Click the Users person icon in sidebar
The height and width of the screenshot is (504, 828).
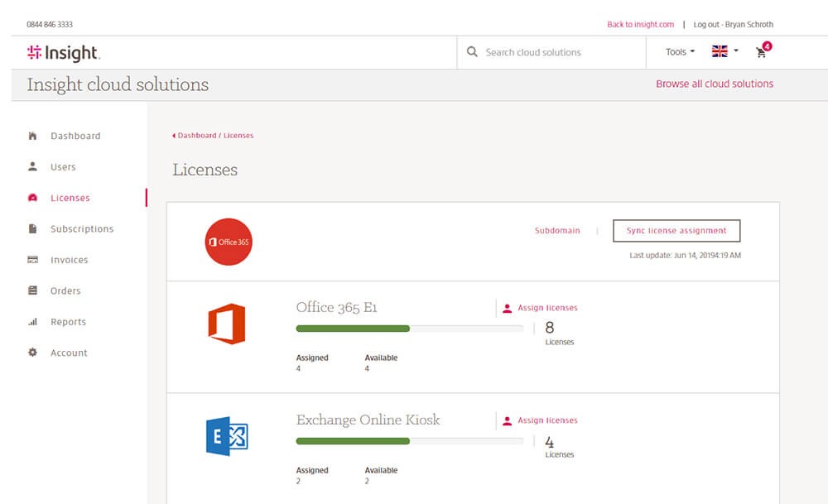(32, 167)
